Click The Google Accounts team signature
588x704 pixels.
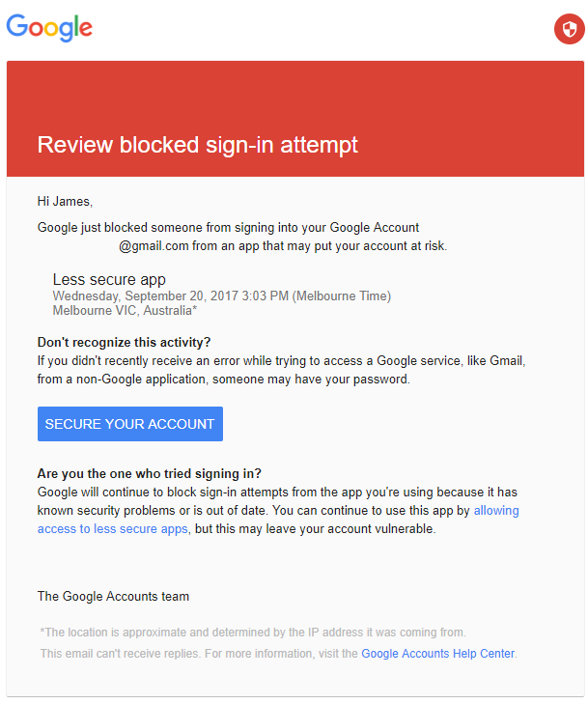(113, 596)
